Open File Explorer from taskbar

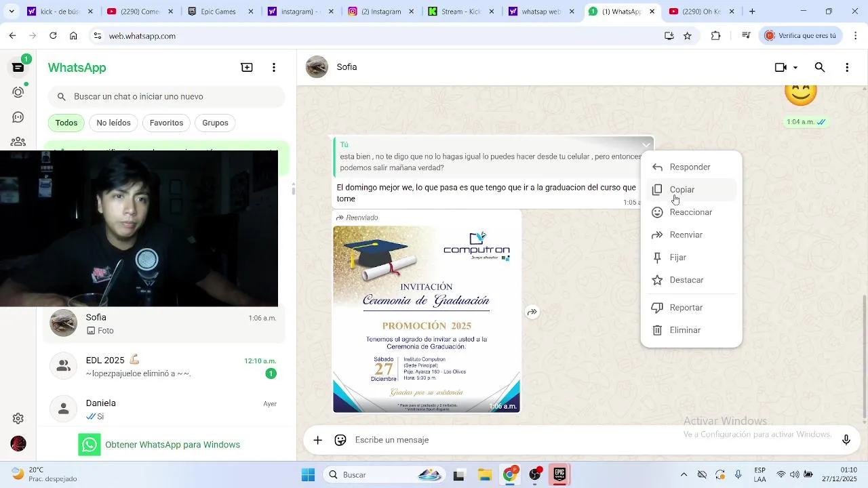(484, 474)
